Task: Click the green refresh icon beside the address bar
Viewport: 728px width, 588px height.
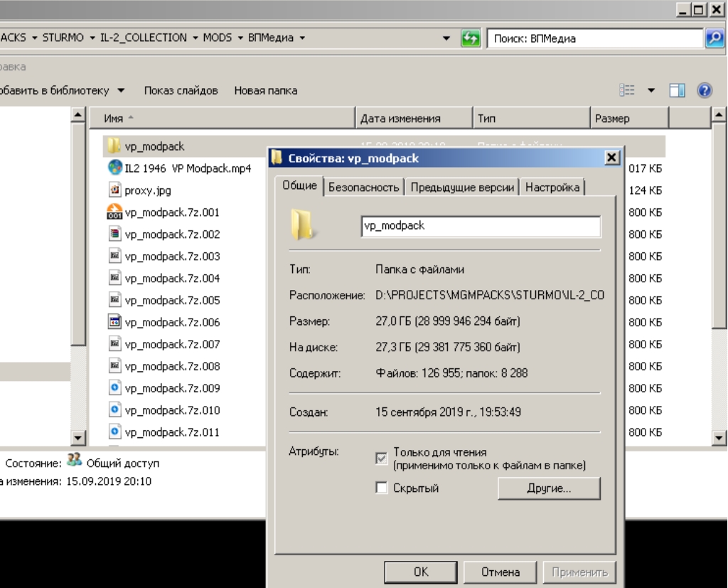Action: [471, 38]
